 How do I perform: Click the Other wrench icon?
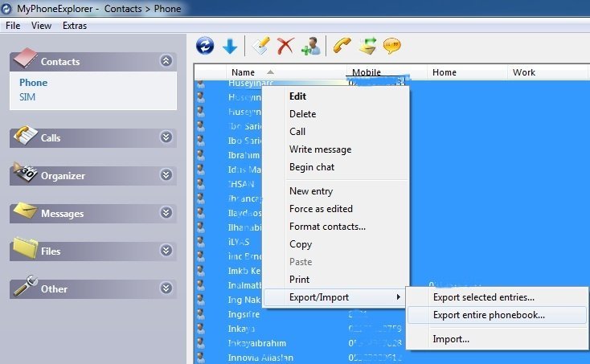[25, 286]
